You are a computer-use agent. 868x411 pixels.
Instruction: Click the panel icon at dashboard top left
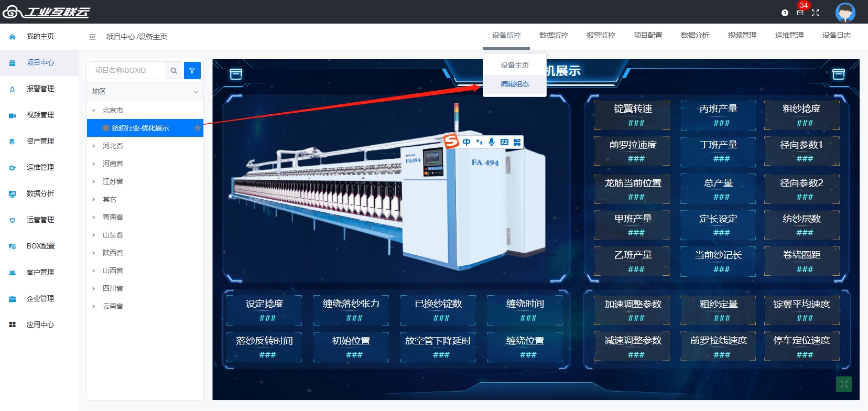[x=236, y=74]
